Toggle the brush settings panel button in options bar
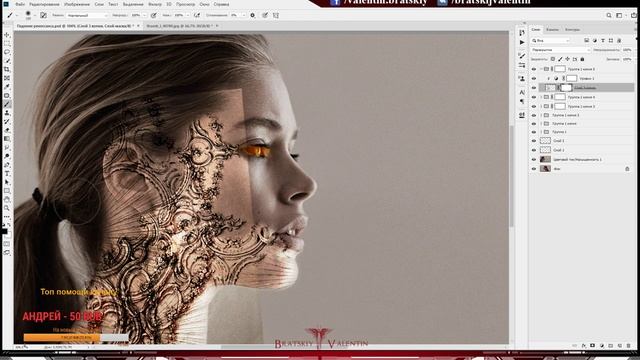 coord(43,15)
